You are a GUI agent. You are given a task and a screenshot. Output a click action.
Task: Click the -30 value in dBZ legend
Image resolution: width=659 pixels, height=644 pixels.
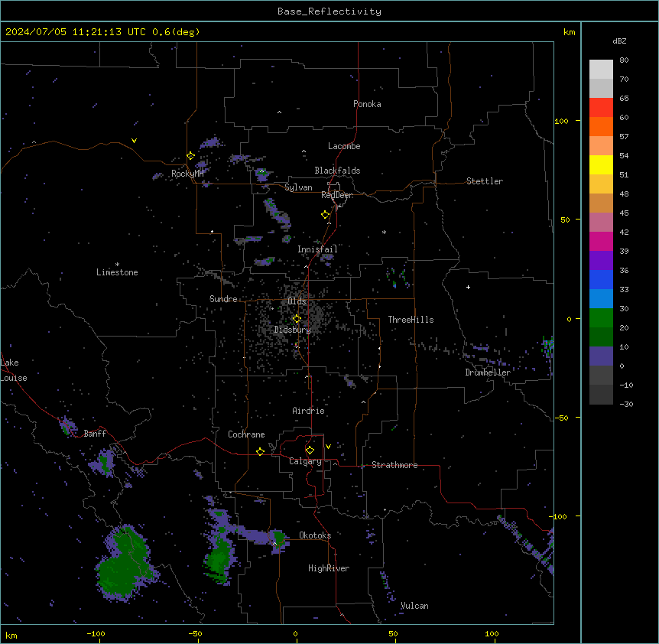tap(626, 404)
